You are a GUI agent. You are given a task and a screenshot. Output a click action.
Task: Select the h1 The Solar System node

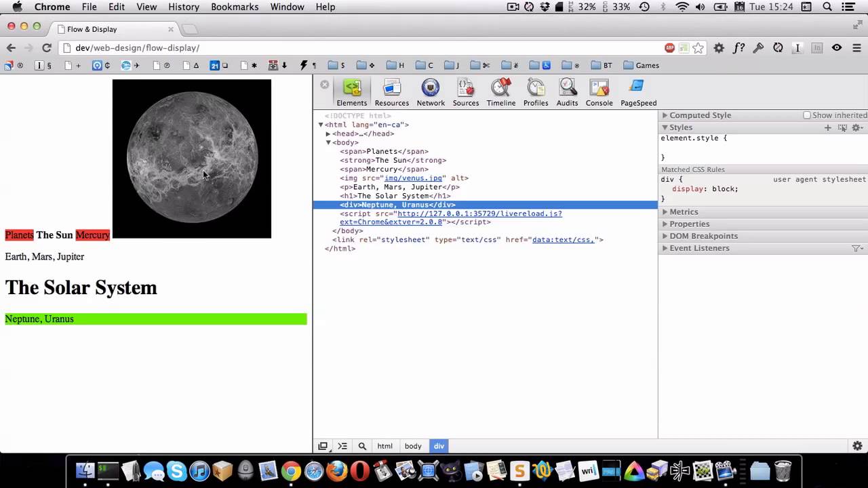[x=395, y=196]
